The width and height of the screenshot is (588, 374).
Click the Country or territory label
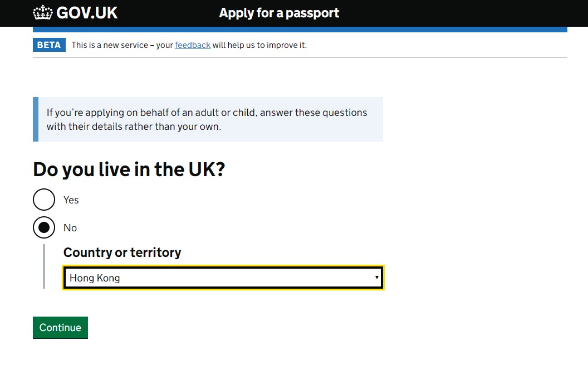(122, 252)
